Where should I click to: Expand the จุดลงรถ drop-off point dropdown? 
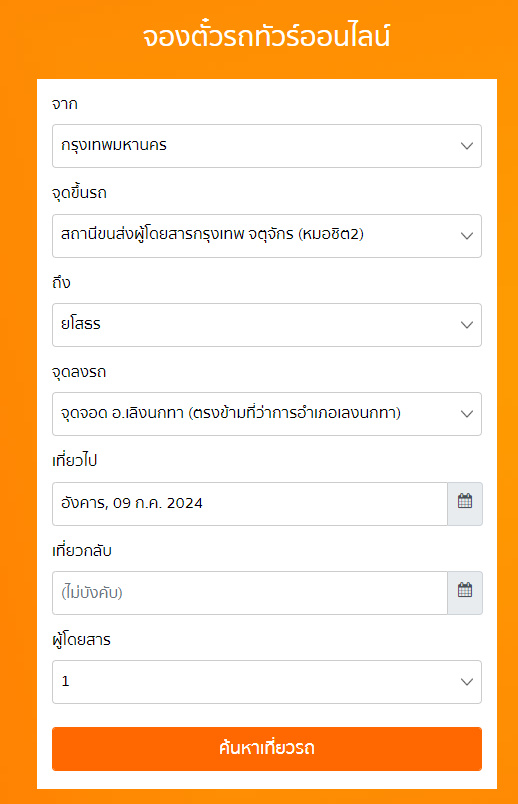267,414
